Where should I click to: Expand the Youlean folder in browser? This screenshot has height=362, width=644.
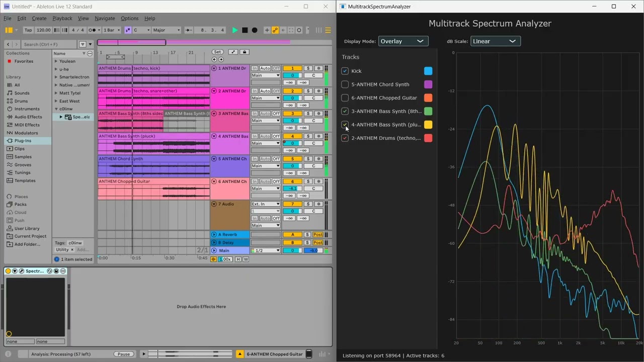(56, 61)
